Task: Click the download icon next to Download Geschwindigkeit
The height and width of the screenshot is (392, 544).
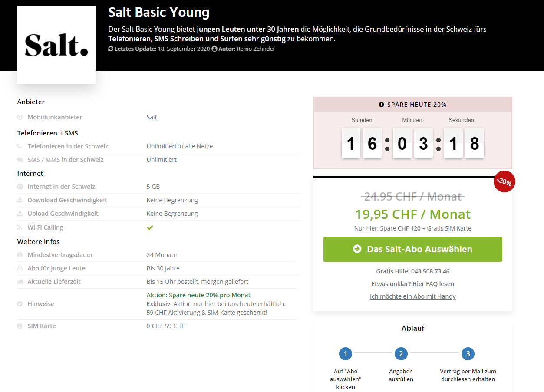Action: point(20,200)
